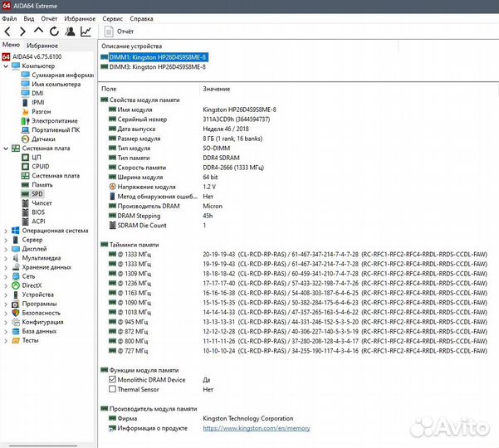Image resolution: width=499 pixels, height=448 pixels.
Task: Switch to the Избранное tab
Action: pos(42,46)
